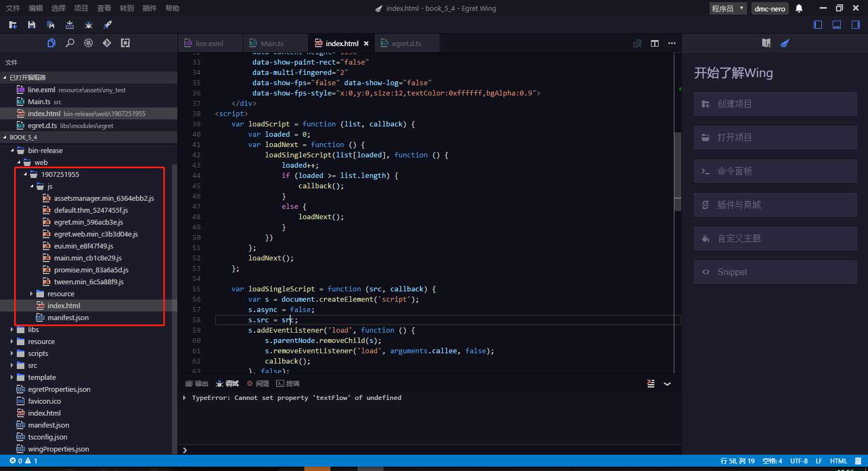Screen dimensions: 868x471
Task: Click the editor vertical scrollbar
Action: pyautogui.click(x=678, y=171)
